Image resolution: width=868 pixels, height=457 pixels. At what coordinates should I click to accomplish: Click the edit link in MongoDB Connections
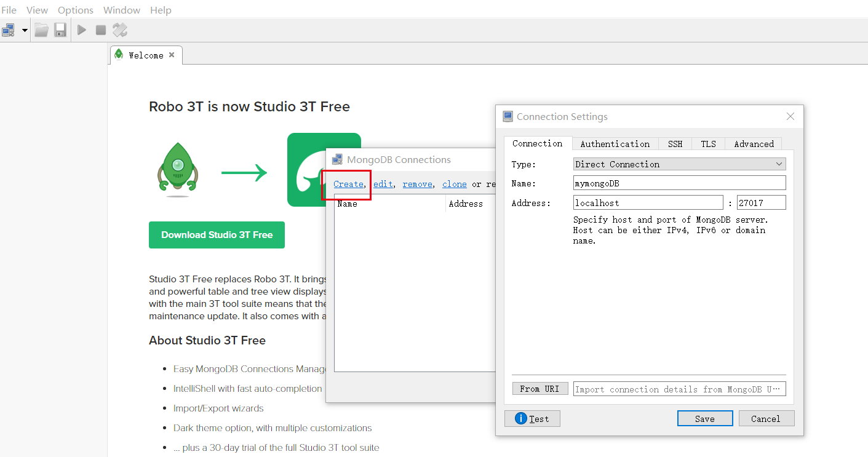point(383,184)
